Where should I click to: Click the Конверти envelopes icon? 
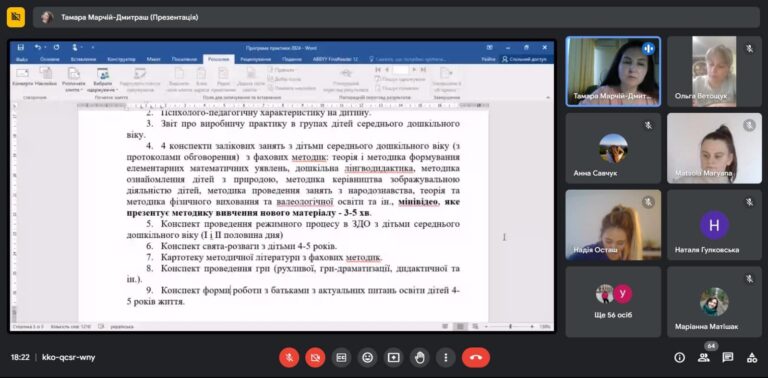click(23, 78)
